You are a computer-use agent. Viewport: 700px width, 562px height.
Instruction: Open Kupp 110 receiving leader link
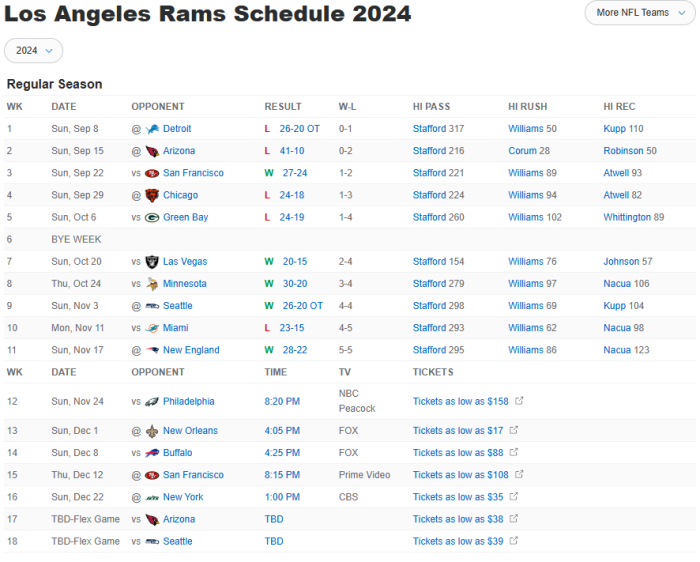[623, 129]
